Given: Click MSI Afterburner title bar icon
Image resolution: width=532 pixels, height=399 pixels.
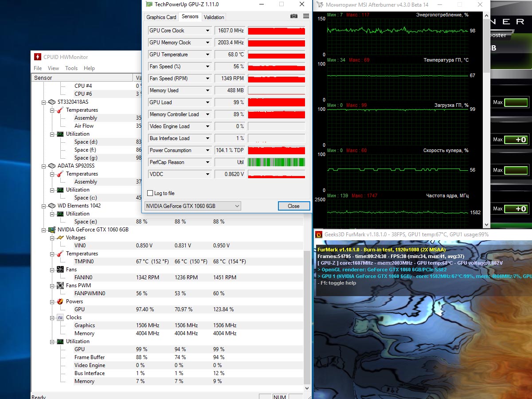Looking at the screenshot, I should tap(320, 4).
